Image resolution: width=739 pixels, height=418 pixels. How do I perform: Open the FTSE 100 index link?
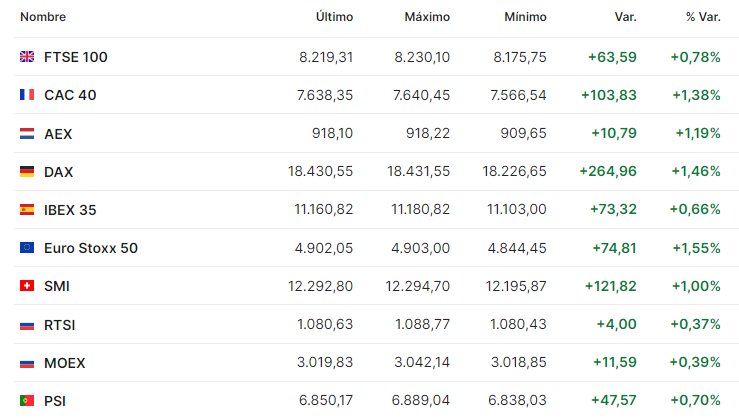click(x=75, y=57)
